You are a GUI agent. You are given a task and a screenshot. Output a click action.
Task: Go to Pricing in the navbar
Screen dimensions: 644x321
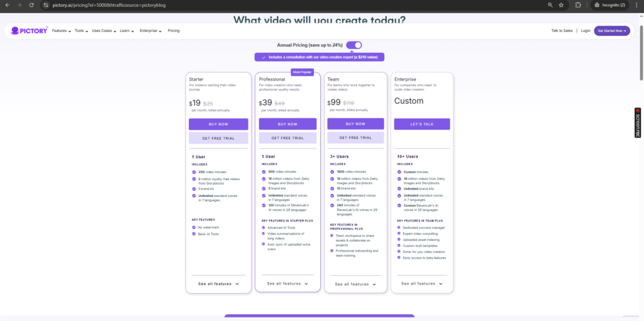click(174, 31)
